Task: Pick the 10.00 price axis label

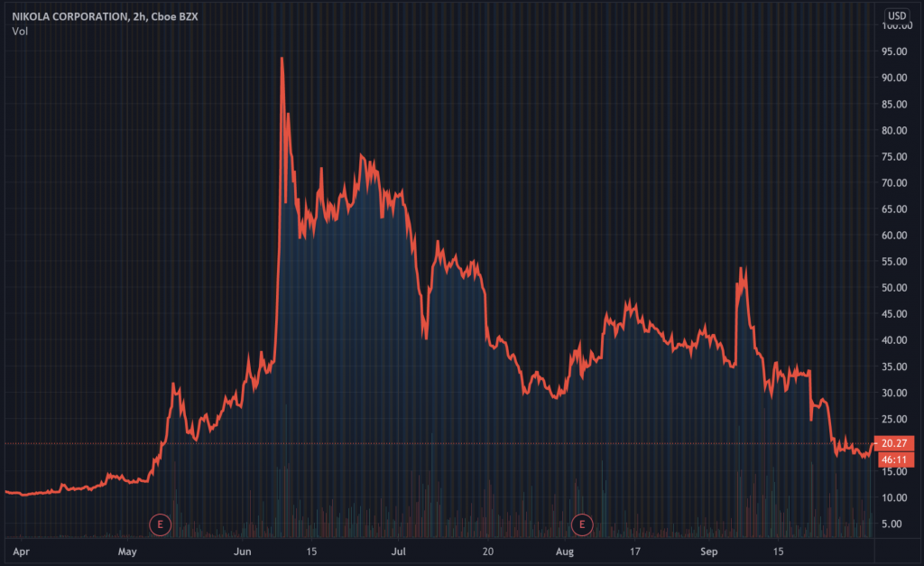Action: tap(894, 497)
